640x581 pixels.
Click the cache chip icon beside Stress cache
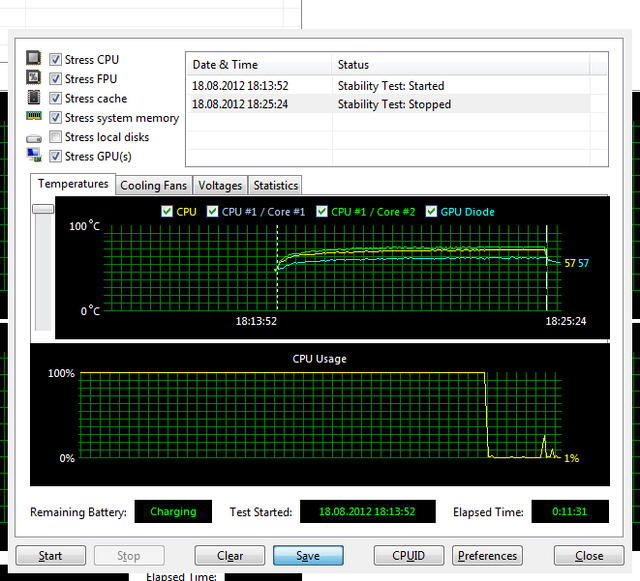click(33, 97)
